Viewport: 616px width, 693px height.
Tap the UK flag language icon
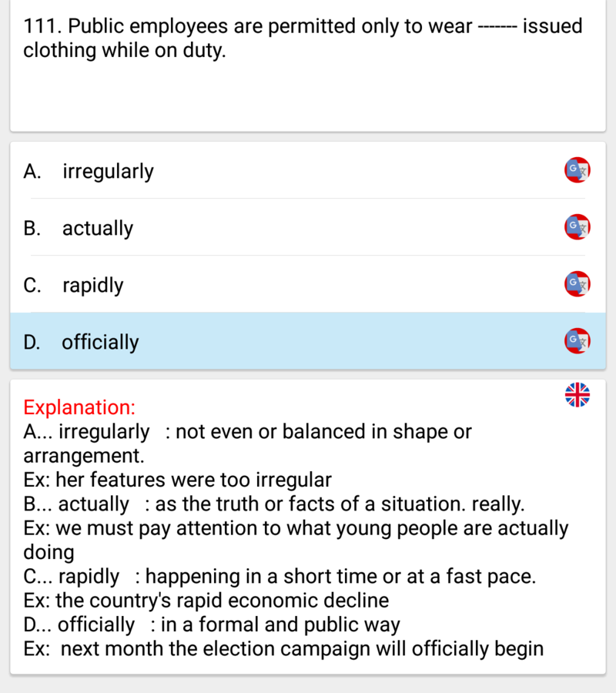[577, 395]
